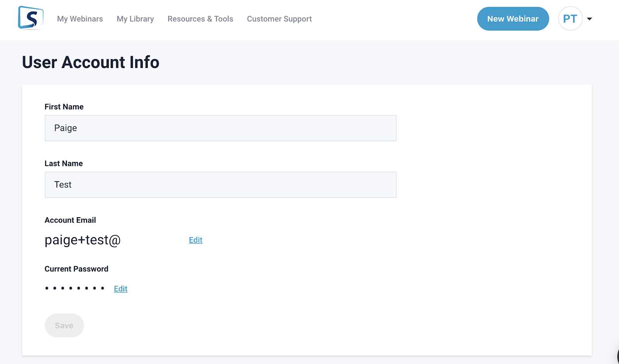This screenshot has width=619, height=364.
Task: Click the Last Name label
Action: [x=64, y=163]
